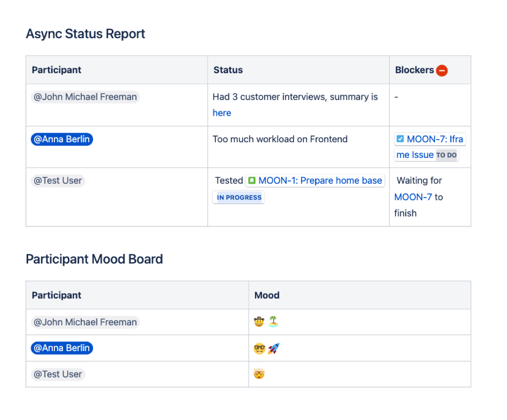This screenshot has width=507, height=420.
Task: Select @Anna Berlin mention in Status Report
Action: (62, 139)
